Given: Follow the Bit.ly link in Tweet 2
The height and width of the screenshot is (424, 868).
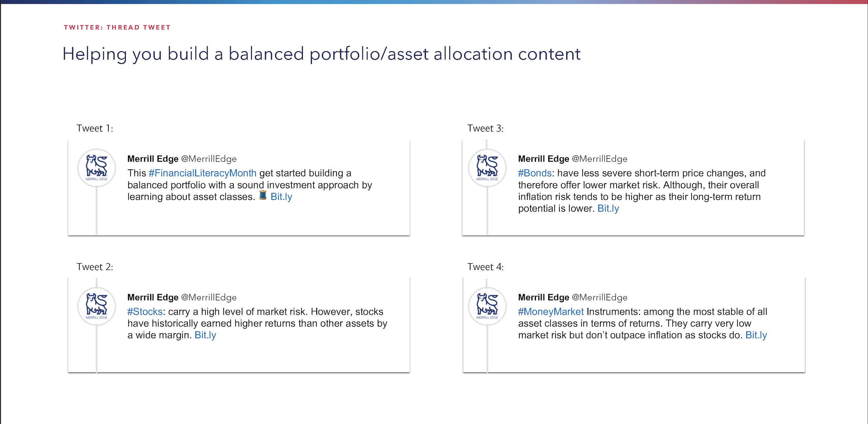Looking at the screenshot, I should click(205, 335).
